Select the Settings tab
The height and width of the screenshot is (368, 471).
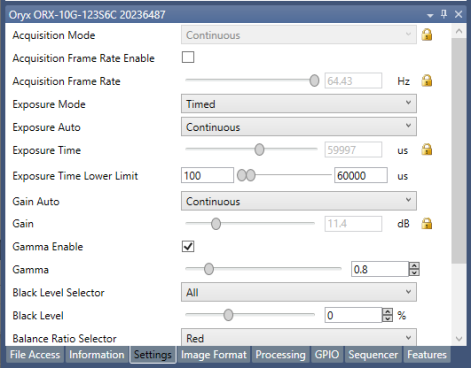tap(153, 355)
